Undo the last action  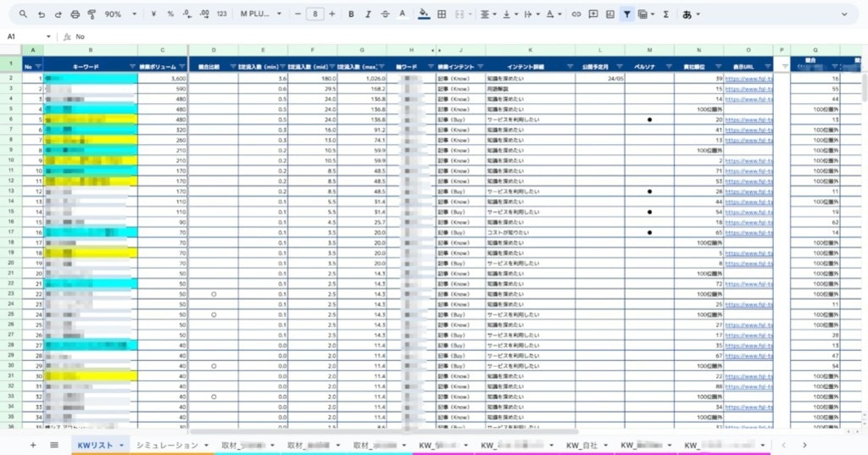coord(41,14)
